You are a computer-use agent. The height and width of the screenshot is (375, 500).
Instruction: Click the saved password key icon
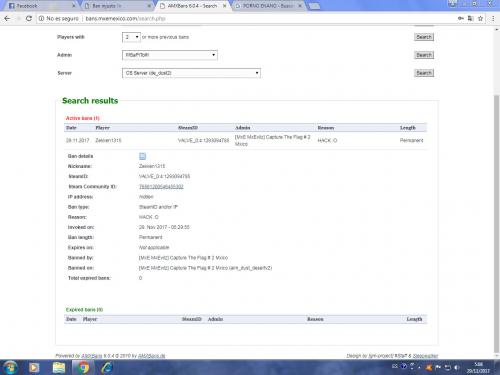[x=461, y=19]
